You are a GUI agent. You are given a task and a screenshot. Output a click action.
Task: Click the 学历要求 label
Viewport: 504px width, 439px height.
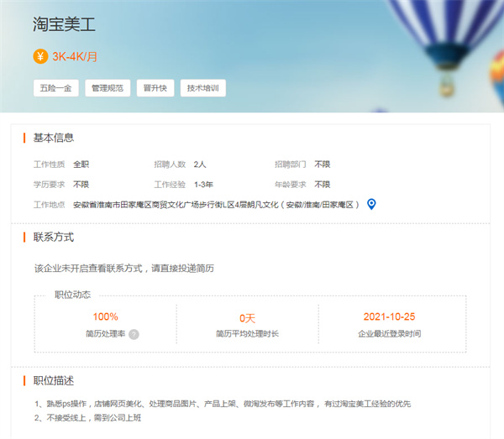[50, 185]
